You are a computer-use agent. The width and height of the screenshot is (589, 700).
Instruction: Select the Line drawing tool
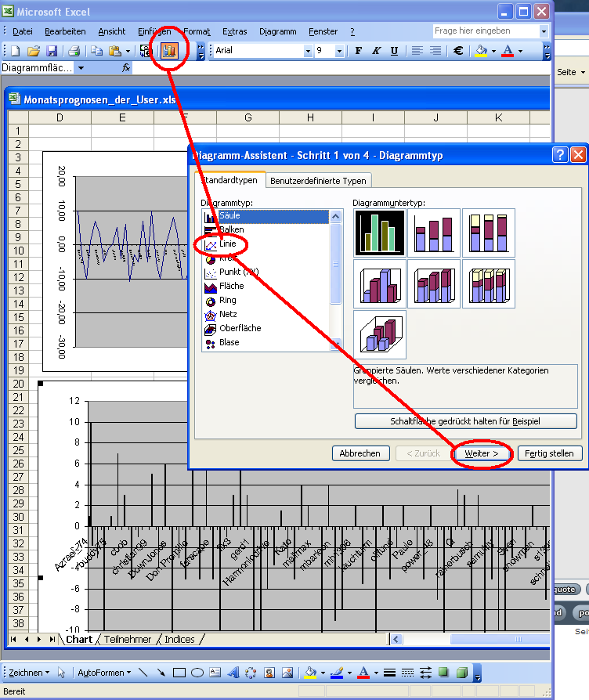(143, 673)
